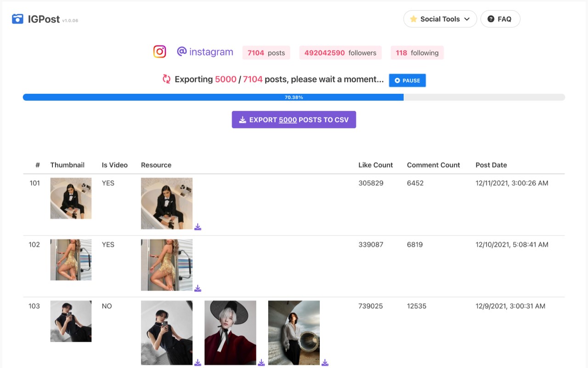Click the Thumbnail column header

[x=68, y=165]
